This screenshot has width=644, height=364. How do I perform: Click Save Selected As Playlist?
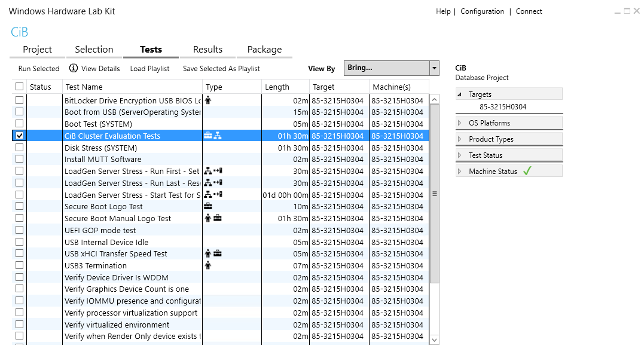point(221,69)
